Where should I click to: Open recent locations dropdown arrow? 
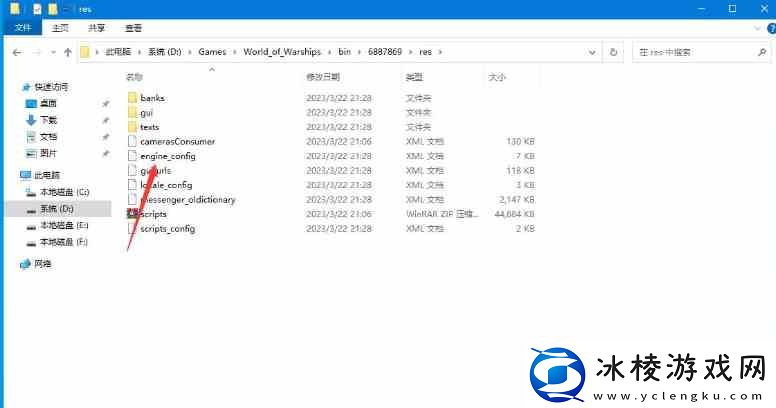tap(53, 52)
